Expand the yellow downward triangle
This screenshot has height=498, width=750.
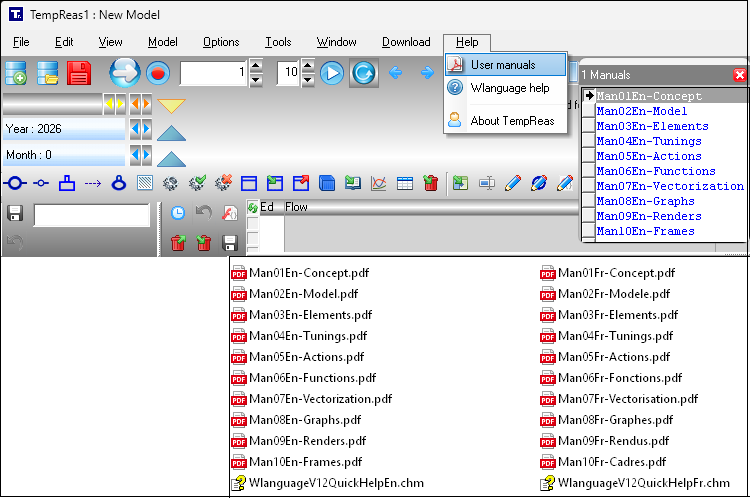171,106
